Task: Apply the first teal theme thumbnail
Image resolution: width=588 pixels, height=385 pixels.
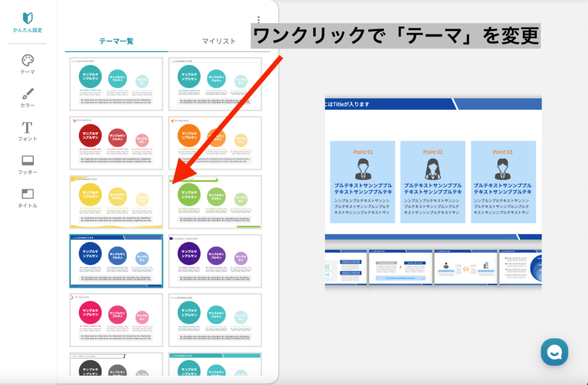Action: (116, 84)
